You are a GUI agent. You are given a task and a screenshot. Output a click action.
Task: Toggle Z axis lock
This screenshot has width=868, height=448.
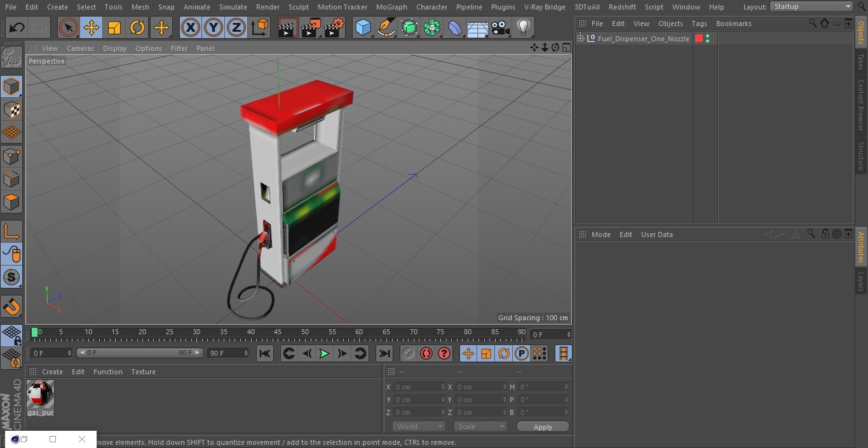coord(236,28)
